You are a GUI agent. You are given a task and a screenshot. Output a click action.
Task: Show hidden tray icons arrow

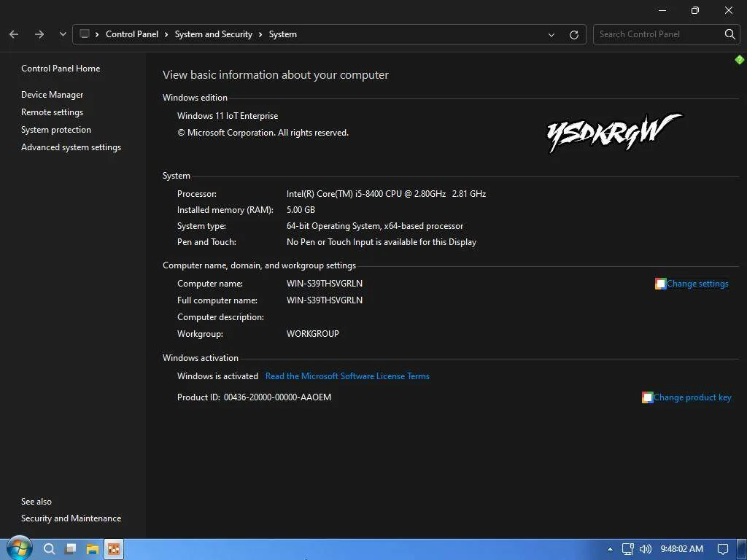[610, 549]
